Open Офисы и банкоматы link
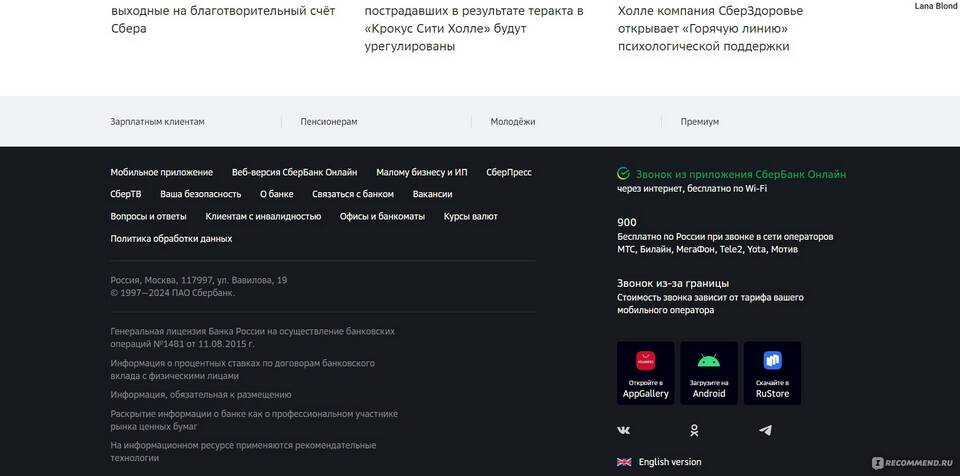This screenshot has width=960, height=476. 382,216
